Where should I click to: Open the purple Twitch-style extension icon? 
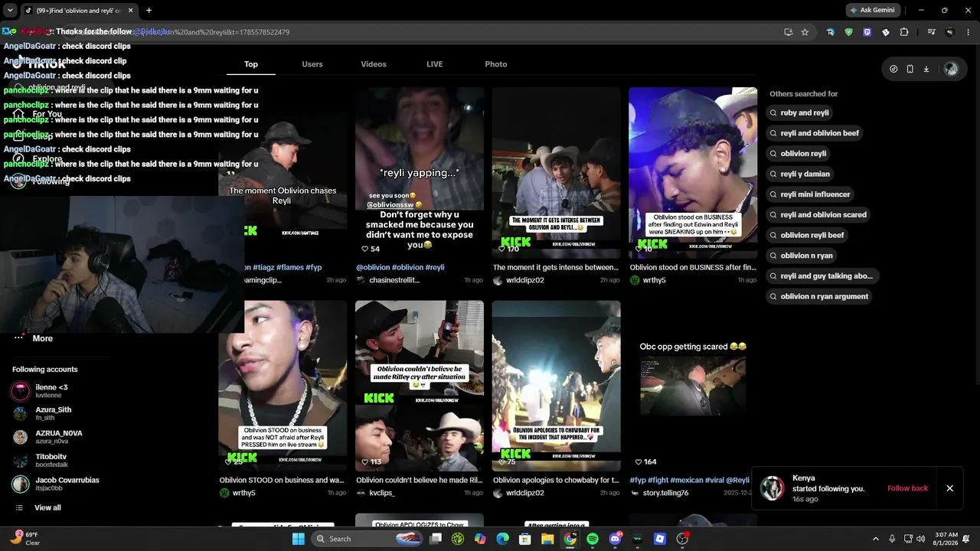[867, 32]
